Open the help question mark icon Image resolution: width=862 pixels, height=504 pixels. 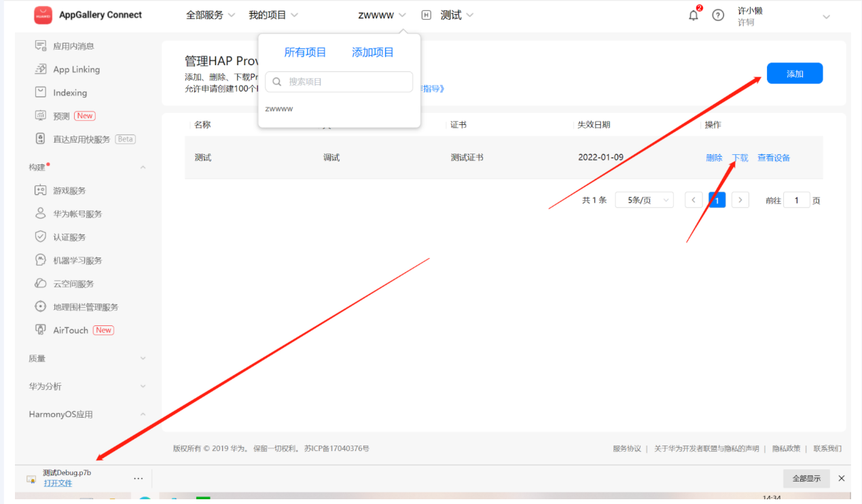(x=718, y=15)
